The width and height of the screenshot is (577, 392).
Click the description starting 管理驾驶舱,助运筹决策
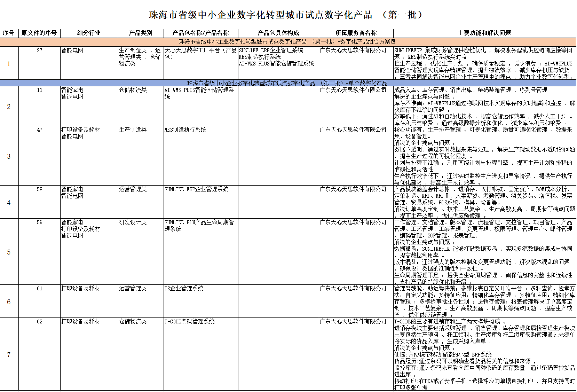[x=484, y=301]
